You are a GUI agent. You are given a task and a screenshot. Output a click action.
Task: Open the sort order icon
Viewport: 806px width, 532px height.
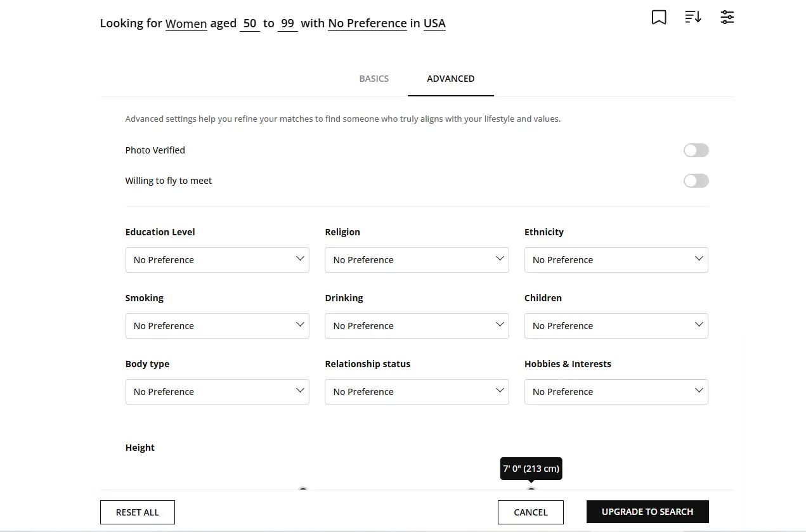(693, 17)
